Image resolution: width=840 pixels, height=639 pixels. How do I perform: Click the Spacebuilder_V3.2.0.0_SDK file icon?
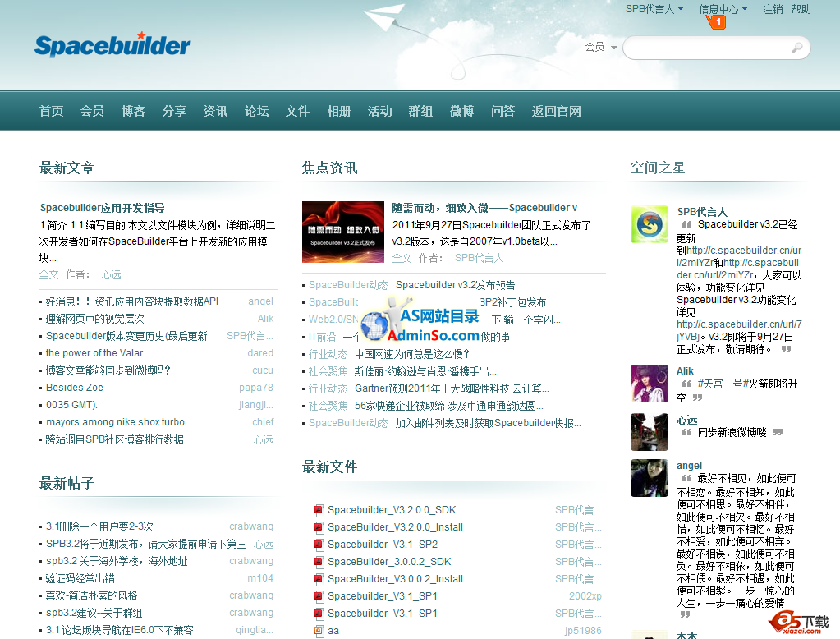tap(319, 510)
